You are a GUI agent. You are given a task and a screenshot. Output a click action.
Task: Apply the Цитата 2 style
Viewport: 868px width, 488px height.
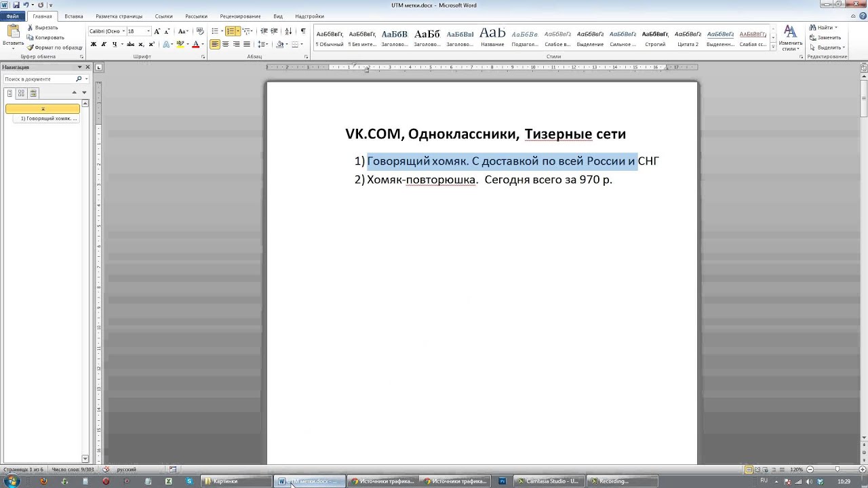click(x=688, y=39)
